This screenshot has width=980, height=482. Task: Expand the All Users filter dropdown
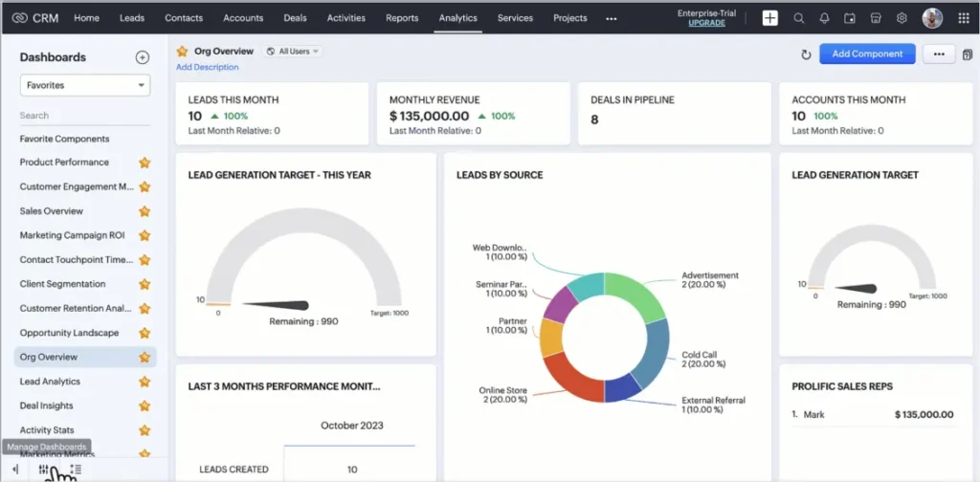[x=293, y=52]
